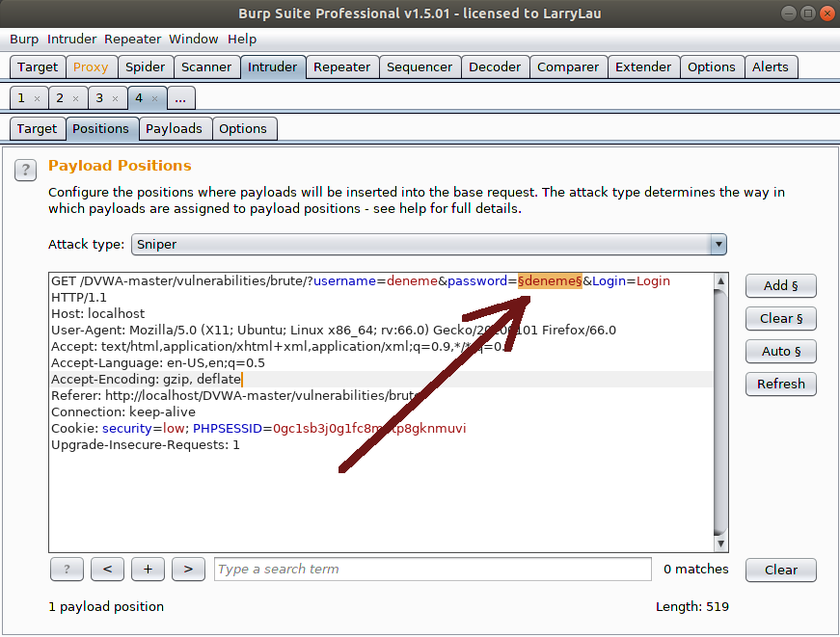
Task: Switch to the Spider tab
Action: click(x=146, y=66)
